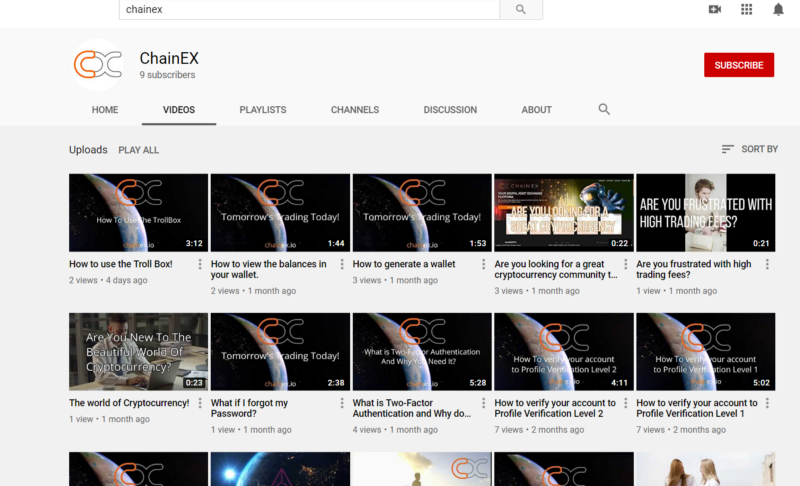Image resolution: width=800 pixels, height=486 pixels.
Task: Play the Verification Level 1 thumbnail 5:02
Action: tap(706, 352)
